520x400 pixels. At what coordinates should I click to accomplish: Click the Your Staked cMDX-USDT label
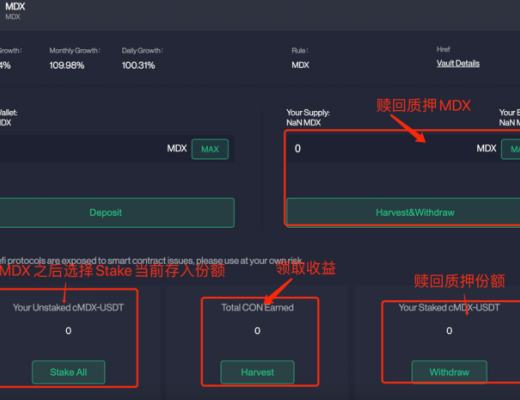[x=449, y=307]
